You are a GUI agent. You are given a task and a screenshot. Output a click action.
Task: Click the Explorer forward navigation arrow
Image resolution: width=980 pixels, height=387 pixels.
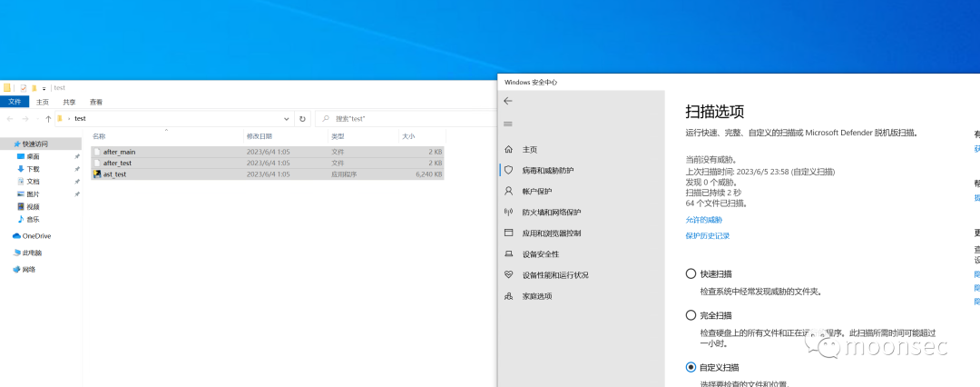tap(25, 118)
